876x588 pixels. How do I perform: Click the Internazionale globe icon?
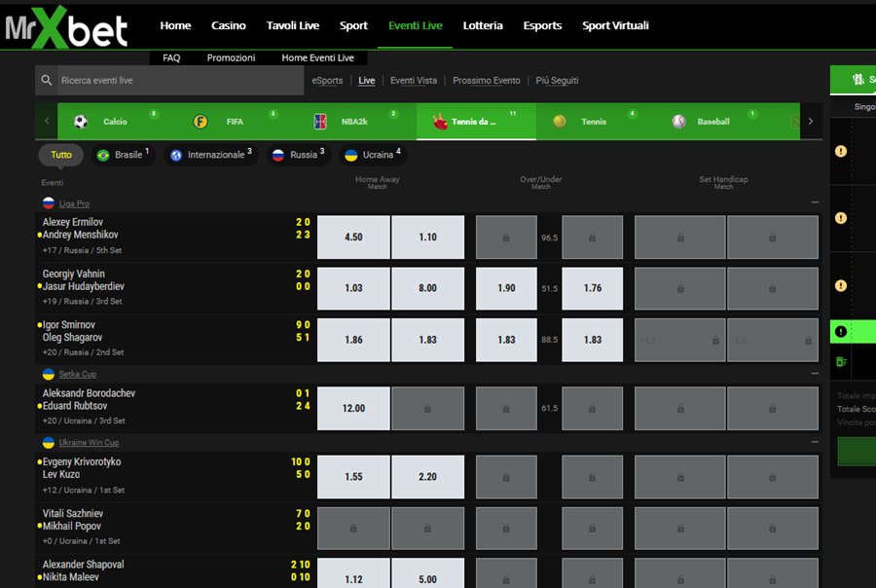click(176, 156)
